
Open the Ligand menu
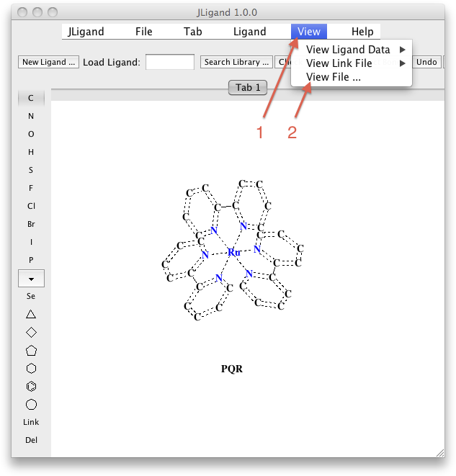pyautogui.click(x=250, y=32)
